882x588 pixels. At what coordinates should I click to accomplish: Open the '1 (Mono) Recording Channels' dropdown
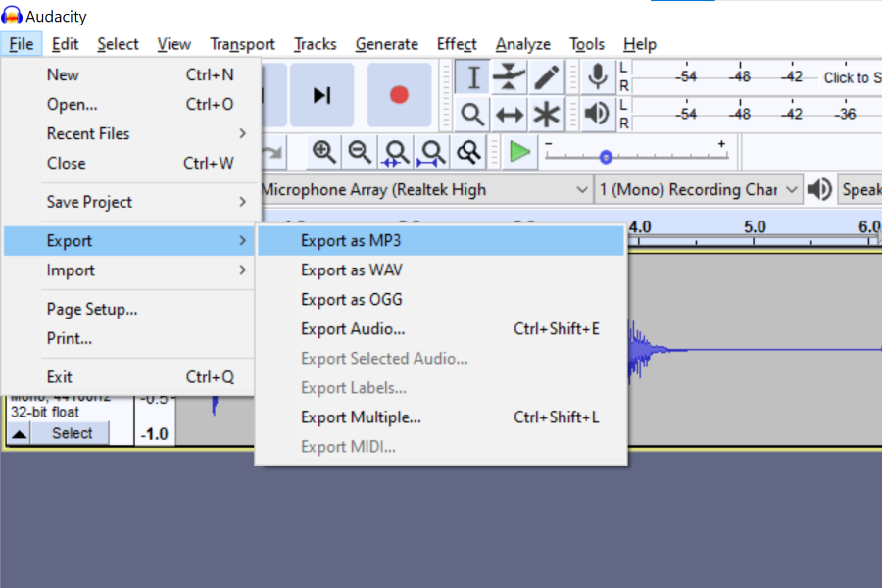(698, 189)
